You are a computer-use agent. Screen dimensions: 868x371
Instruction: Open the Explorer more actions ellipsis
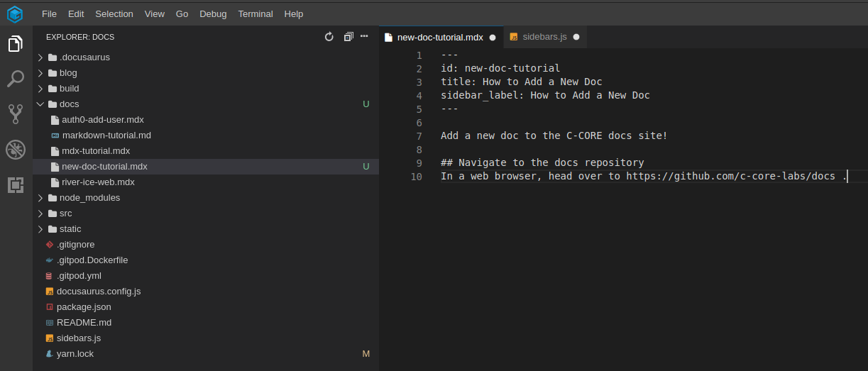(x=364, y=37)
